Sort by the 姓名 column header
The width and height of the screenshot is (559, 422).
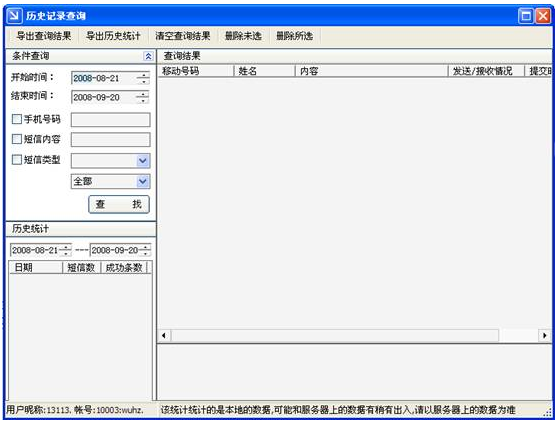(264, 71)
